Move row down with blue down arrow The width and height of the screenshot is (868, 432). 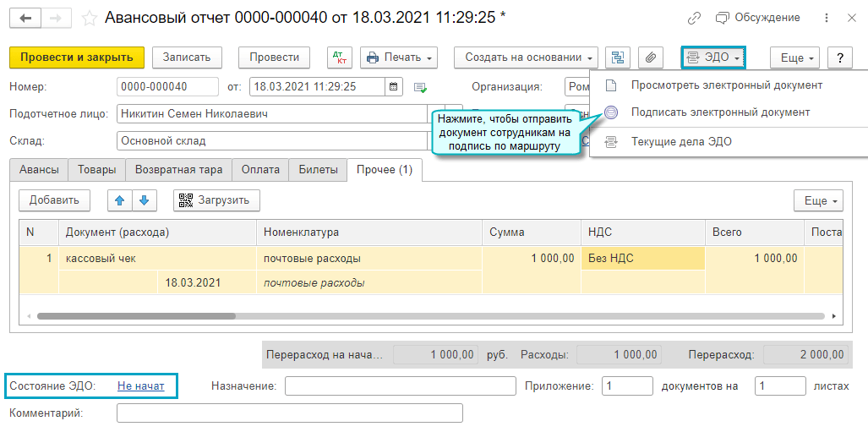point(145,200)
